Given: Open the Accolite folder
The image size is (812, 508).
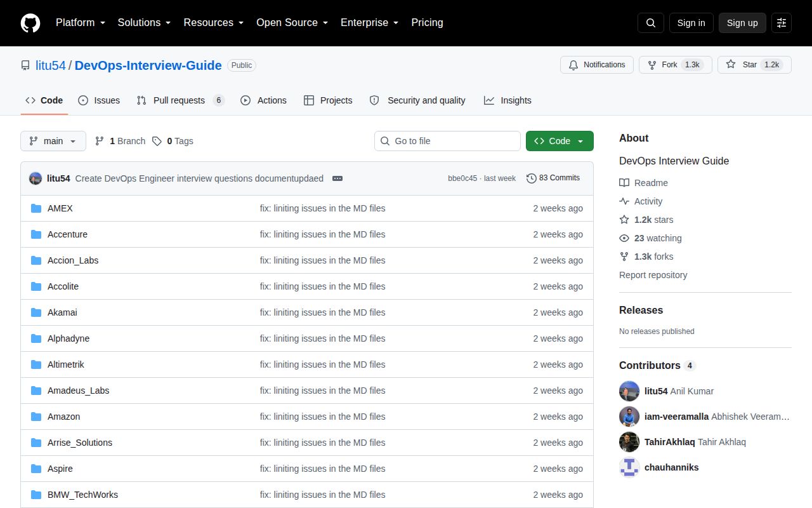Looking at the screenshot, I should [x=63, y=286].
